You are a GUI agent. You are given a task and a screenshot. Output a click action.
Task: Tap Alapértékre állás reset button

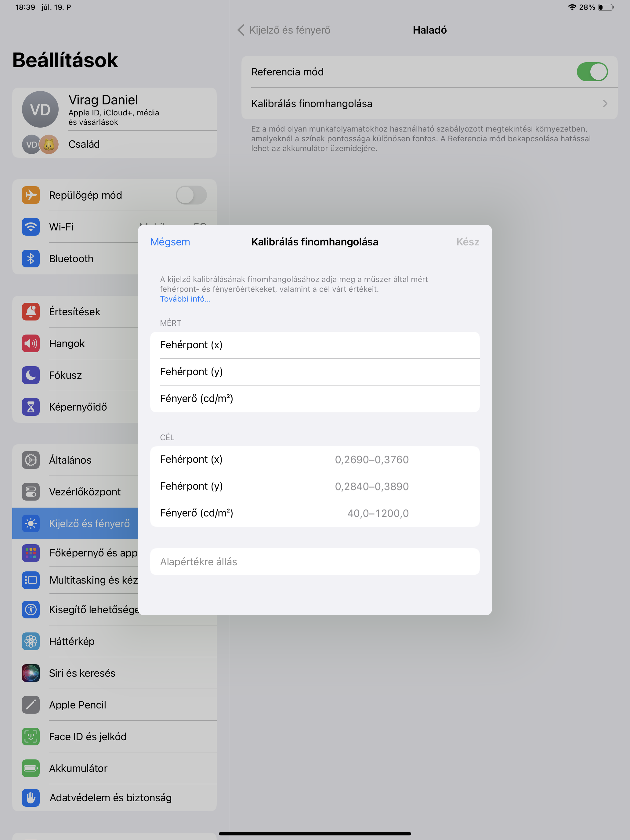[315, 561]
